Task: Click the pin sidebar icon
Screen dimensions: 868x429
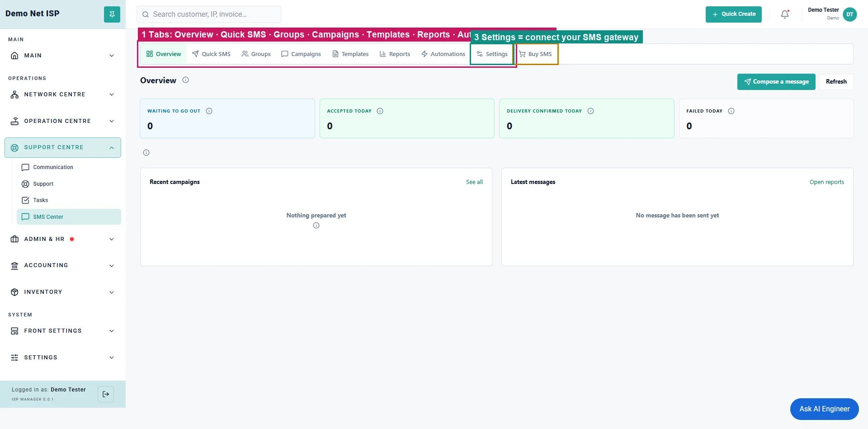Action: pos(112,14)
